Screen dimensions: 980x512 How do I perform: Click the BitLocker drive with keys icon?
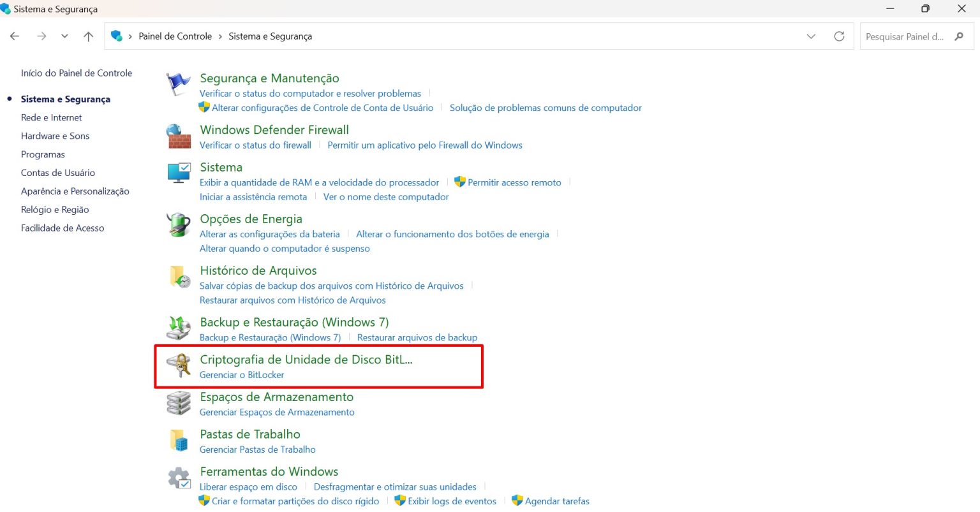click(x=179, y=366)
